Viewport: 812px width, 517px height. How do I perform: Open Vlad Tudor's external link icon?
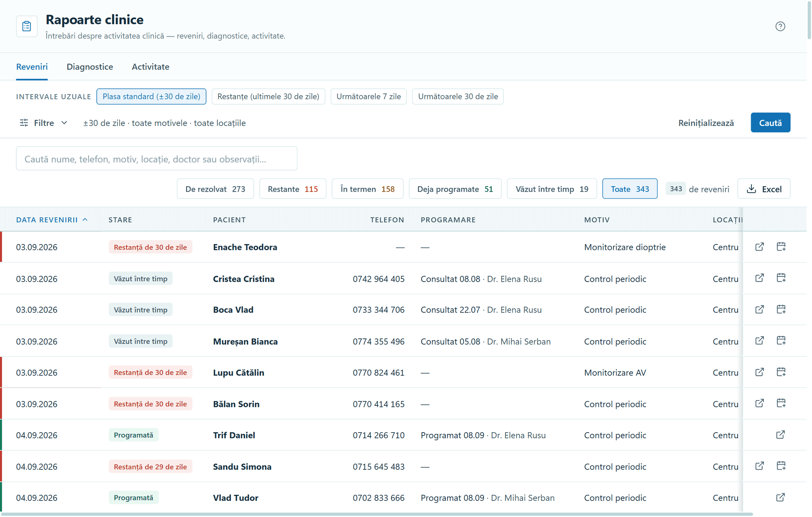tap(780, 498)
